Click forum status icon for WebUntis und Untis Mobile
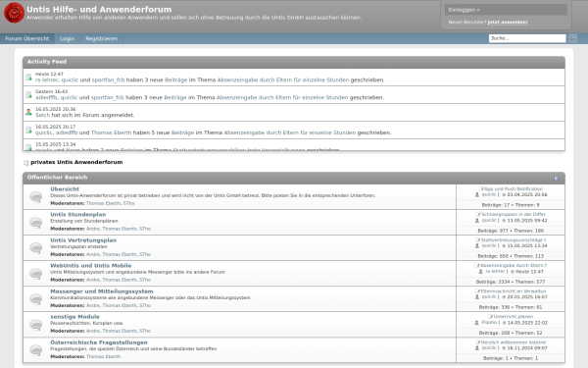Viewport: 588px width, 368px height. 36,274
